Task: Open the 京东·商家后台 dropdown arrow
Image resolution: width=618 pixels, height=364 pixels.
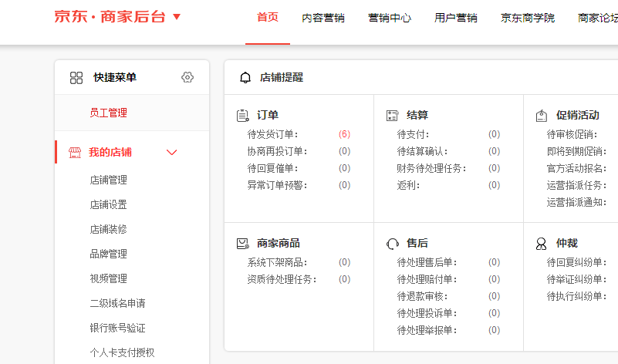Action: [177, 17]
